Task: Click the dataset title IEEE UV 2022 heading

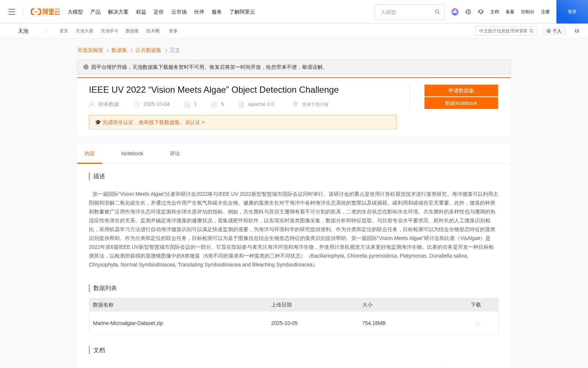Action: coord(214,90)
